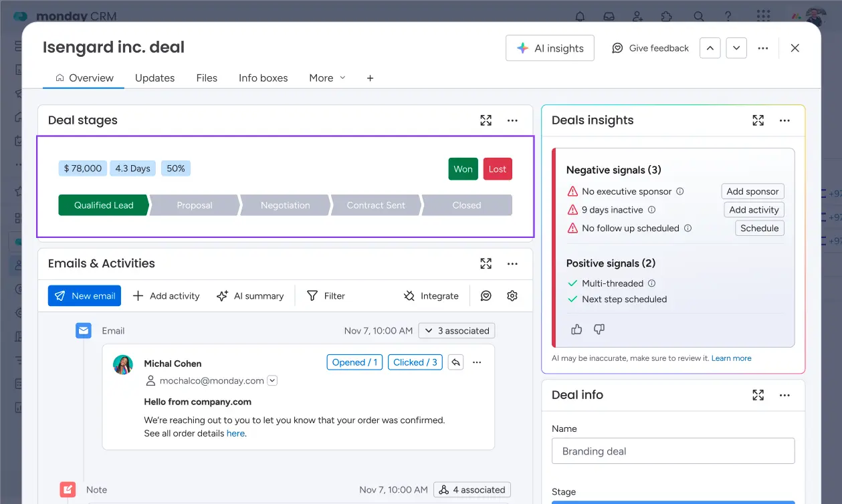The image size is (842, 504).
Task: Open Deals insights widget options menu
Action: click(784, 120)
